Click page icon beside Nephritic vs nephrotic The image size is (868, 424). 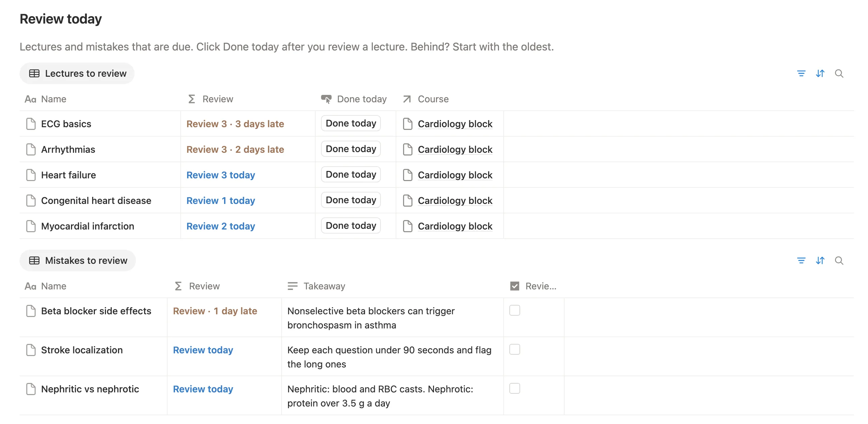(x=31, y=389)
